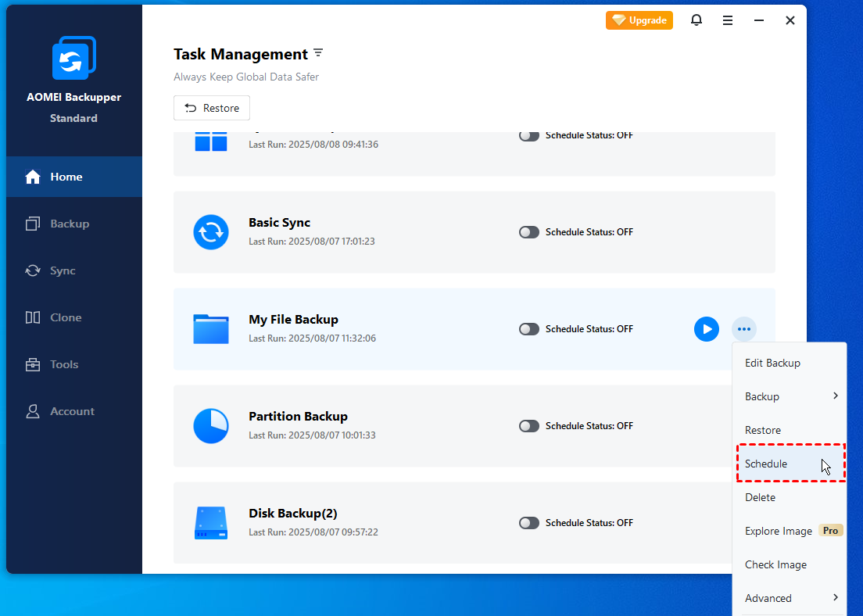Click the notification bell icon
Image resolution: width=863 pixels, height=616 pixels.
[696, 20]
